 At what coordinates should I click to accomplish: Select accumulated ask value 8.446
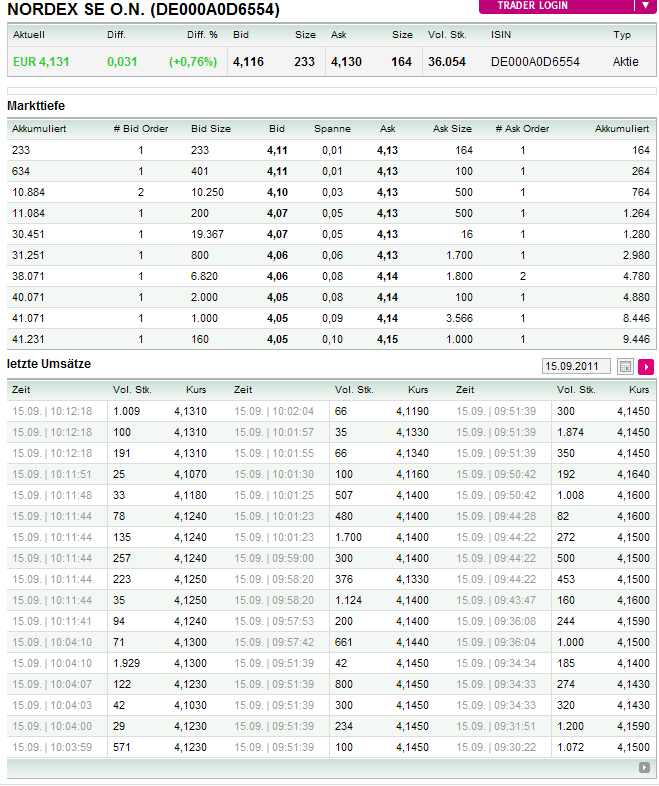pos(636,318)
